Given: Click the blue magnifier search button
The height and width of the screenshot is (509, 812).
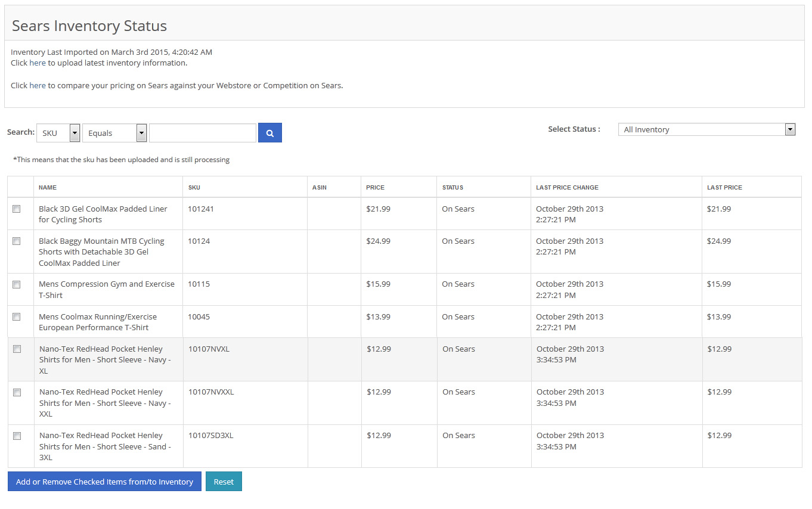Looking at the screenshot, I should coord(269,132).
